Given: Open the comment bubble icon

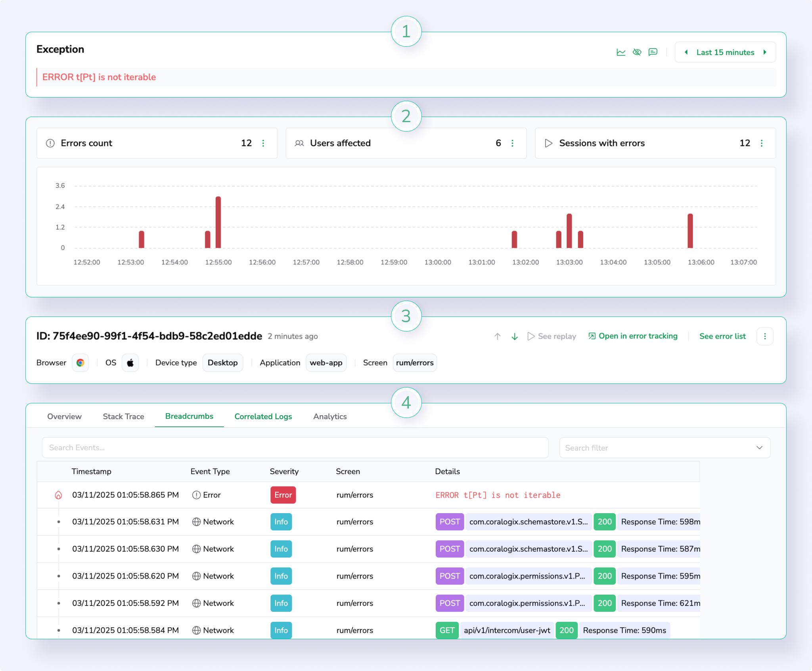Looking at the screenshot, I should click(653, 52).
